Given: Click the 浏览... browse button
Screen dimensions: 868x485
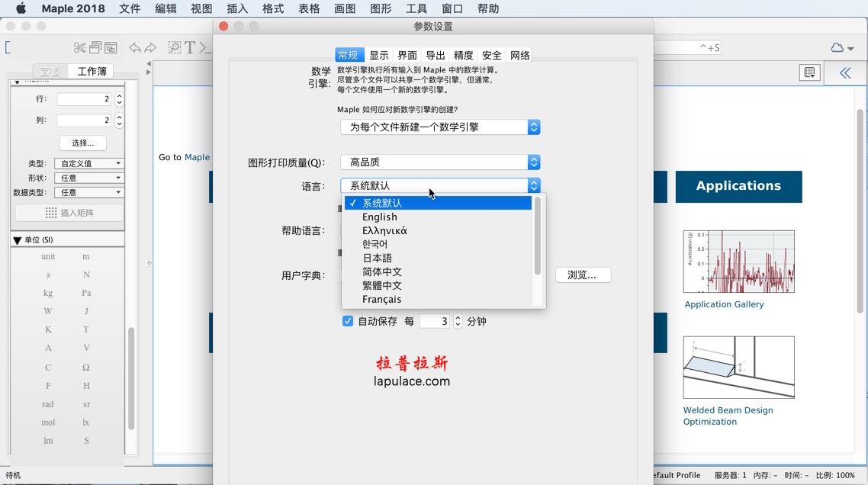Looking at the screenshot, I should tap(583, 275).
